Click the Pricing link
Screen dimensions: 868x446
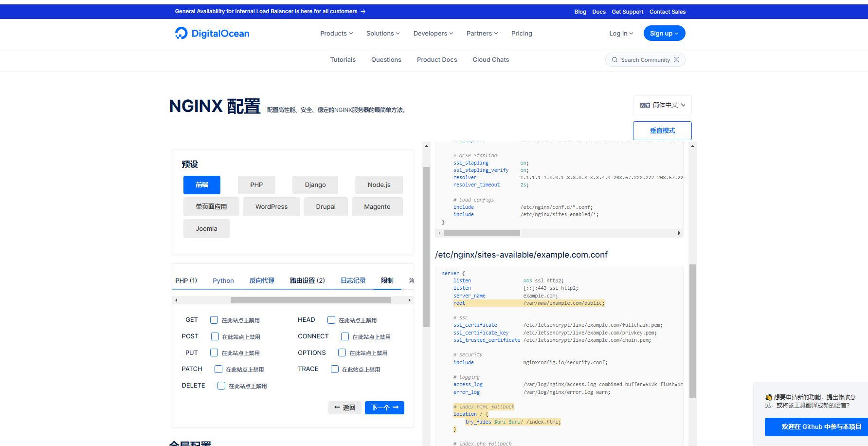coord(522,33)
